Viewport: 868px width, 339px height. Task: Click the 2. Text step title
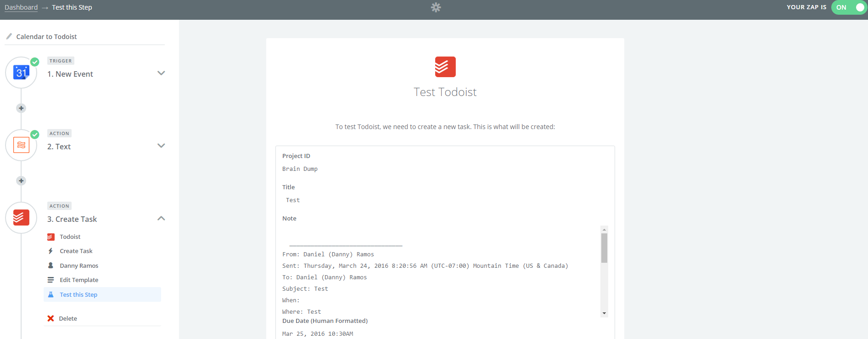pos(59,147)
